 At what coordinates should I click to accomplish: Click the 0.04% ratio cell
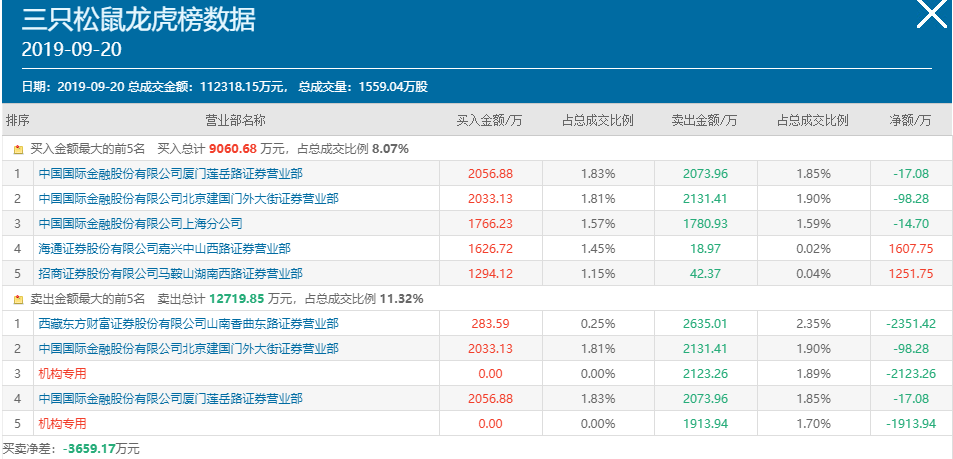pos(813,274)
